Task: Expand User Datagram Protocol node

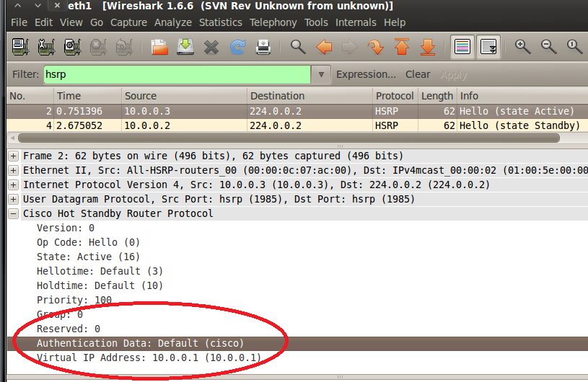Action: (x=14, y=199)
